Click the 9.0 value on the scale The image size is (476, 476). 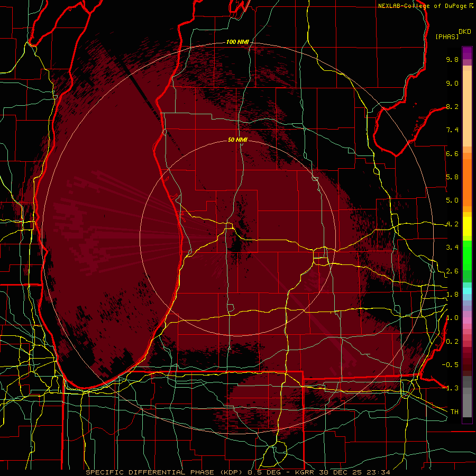click(x=452, y=83)
